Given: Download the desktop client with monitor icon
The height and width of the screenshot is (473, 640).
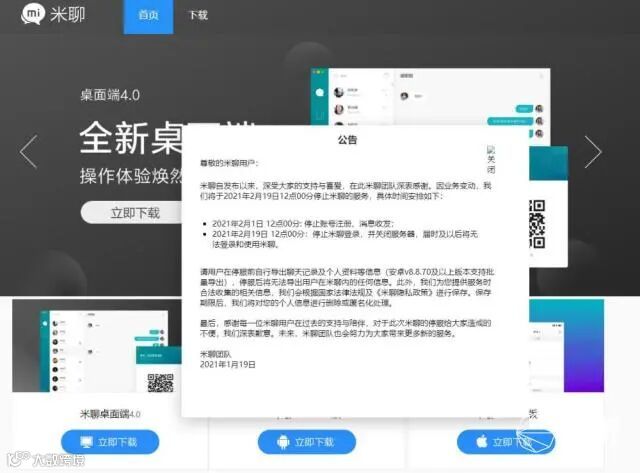Looking at the screenshot, I should [x=110, y=442].
